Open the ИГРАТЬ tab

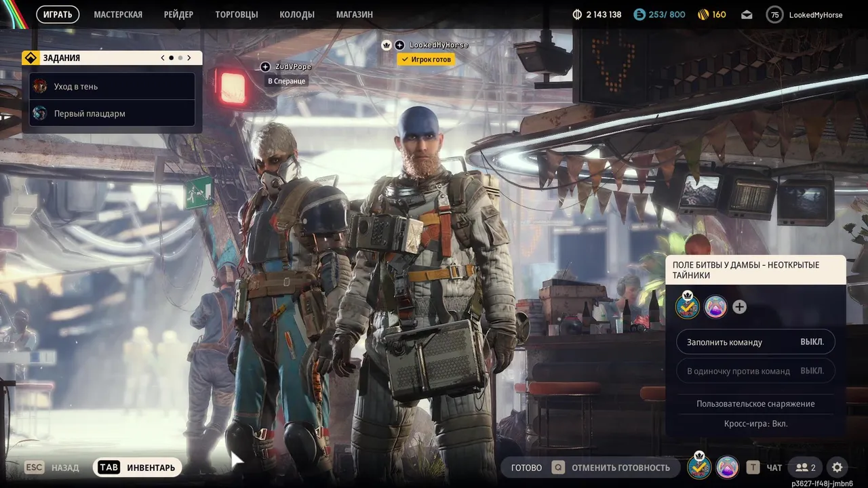58,14
